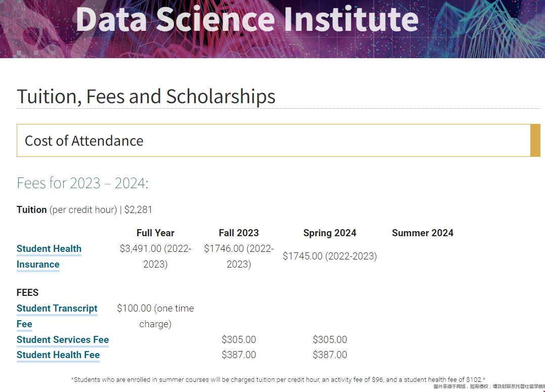Click the $100.00 one time charge text
This screenshot has height=392, width=545.
coord(155,316)
